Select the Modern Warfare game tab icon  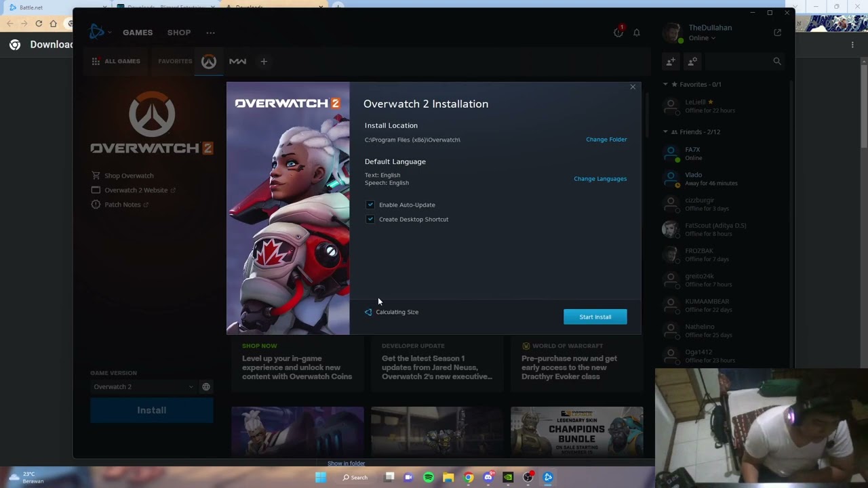point(237,61)
